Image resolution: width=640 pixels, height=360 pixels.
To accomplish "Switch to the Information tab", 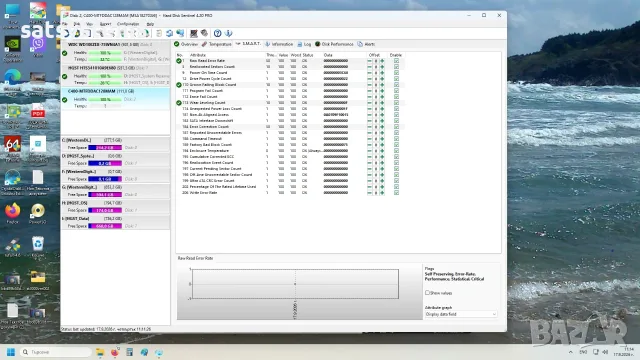I will click(279, 44).
